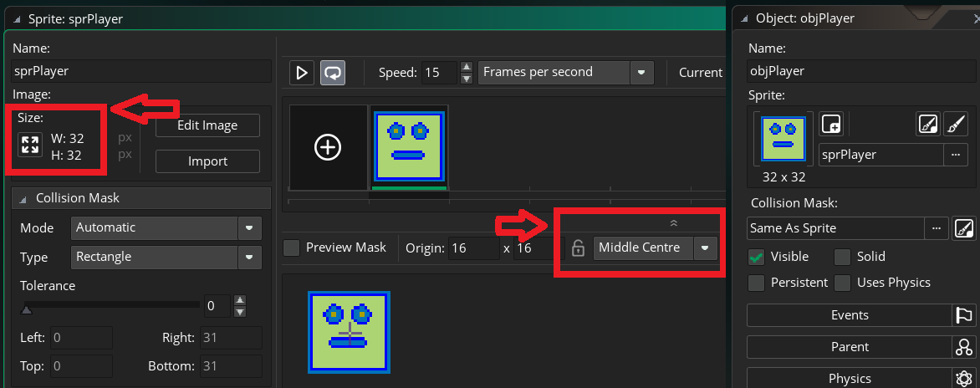Open the collision mask edit icon
This screenshot has width=980, height=388.
tap(964, 228)
